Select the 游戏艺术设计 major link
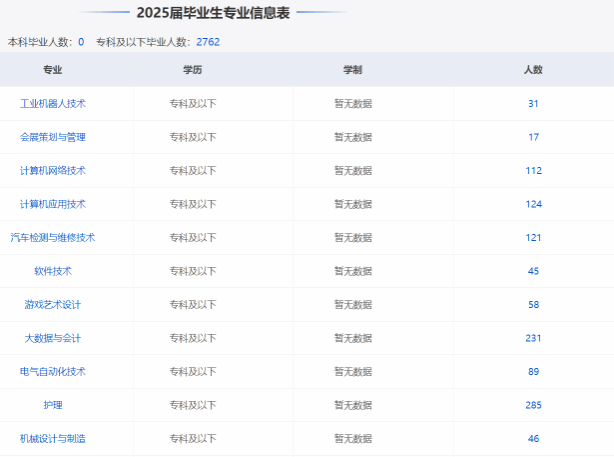Image resolution: width=614 pixels, height=457 pixels. [53, 305]
